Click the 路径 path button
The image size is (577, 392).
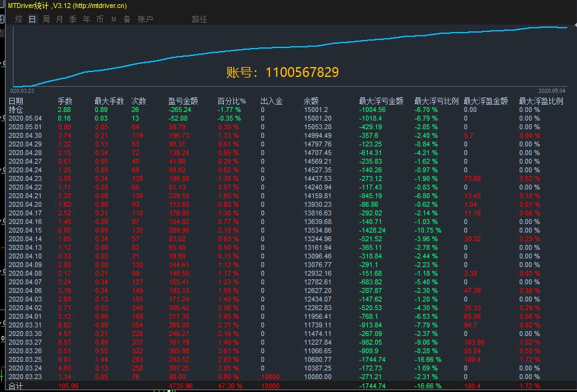[x=199, y=19]
